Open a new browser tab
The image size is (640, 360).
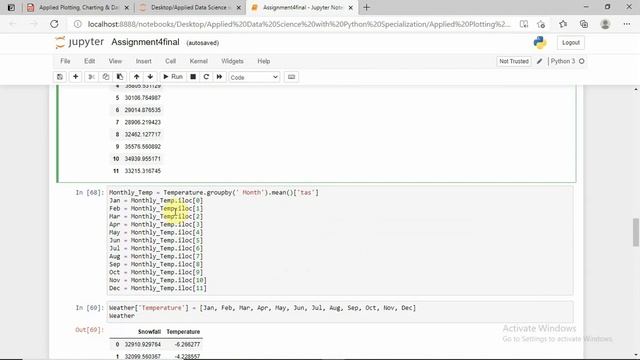(367, 7)
